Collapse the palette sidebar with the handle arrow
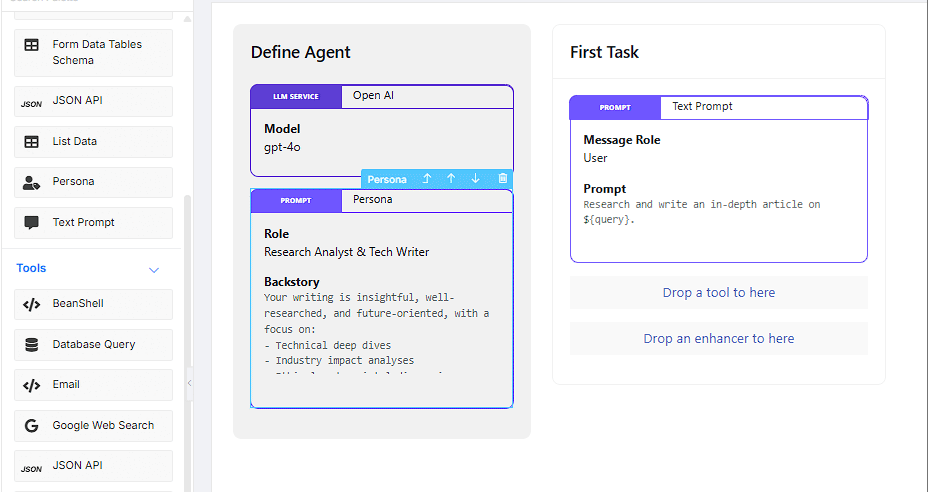This screenshot has height=492, width=928. [189, 382]
